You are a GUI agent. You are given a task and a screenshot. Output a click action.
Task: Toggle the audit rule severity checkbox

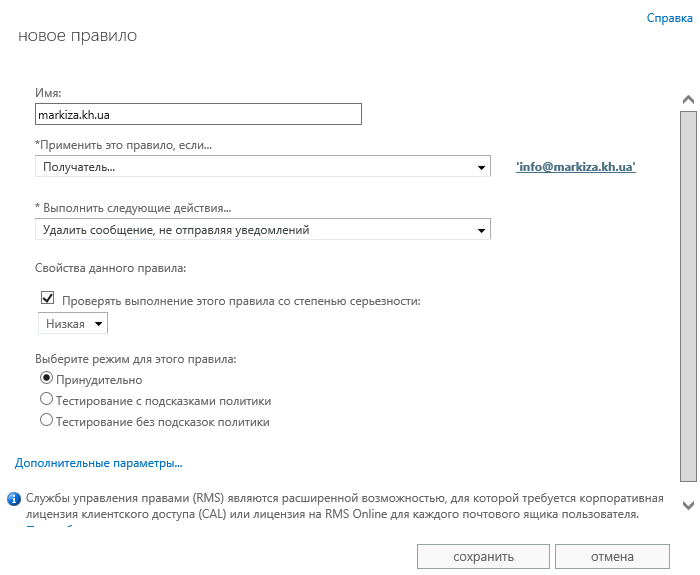pyautogui.click(x=47, y=298)
